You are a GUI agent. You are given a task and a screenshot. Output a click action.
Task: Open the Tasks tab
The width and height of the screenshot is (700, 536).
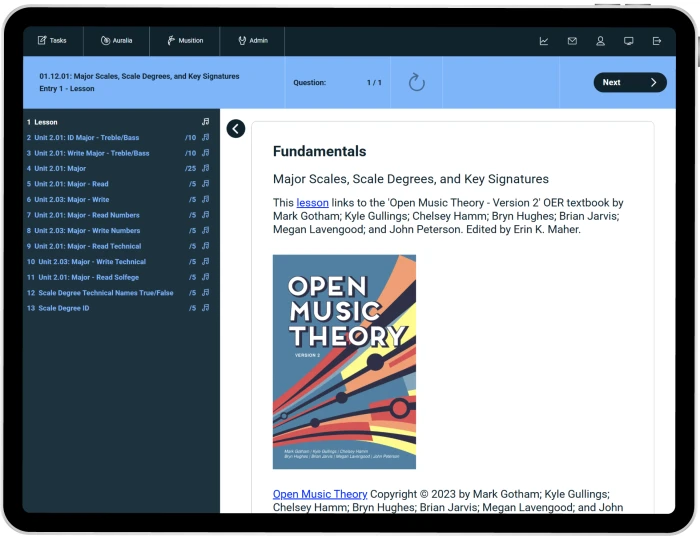[52, 41]
